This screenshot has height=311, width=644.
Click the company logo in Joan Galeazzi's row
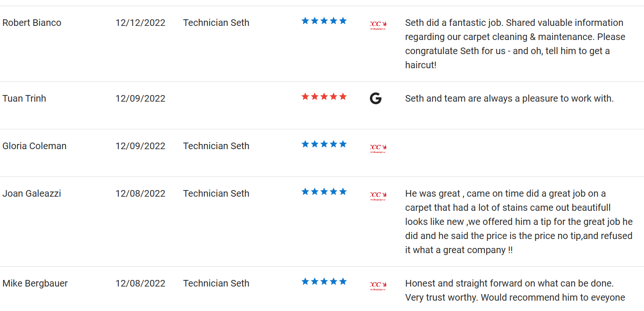coord(378,196)
